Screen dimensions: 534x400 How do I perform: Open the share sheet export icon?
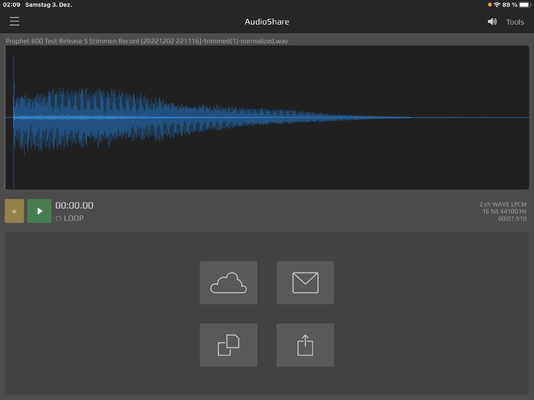[x=305, y=345]
